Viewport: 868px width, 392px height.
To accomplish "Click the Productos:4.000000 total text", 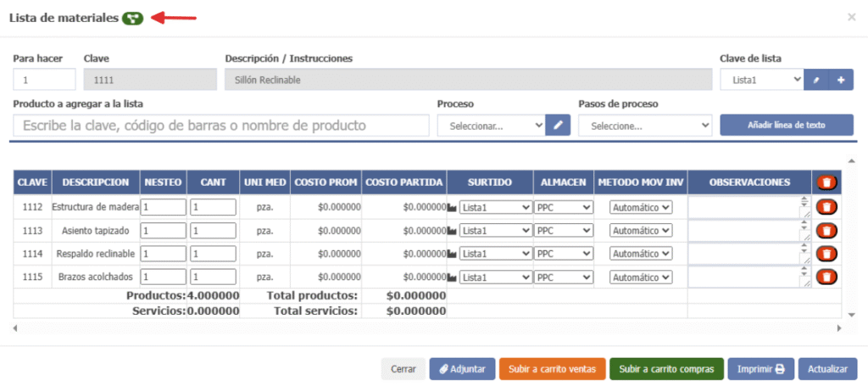I will point(183,295).
